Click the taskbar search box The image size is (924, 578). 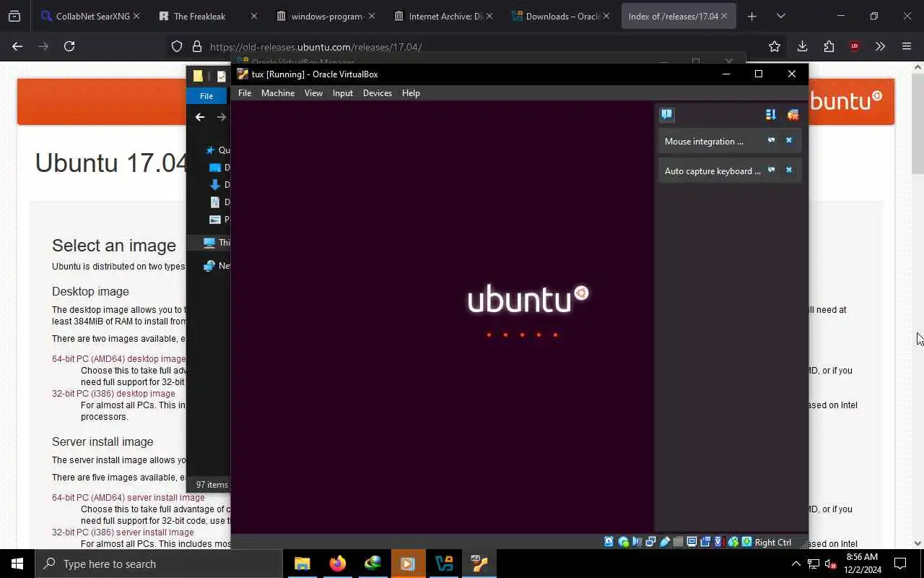click(x=159, y=564)
